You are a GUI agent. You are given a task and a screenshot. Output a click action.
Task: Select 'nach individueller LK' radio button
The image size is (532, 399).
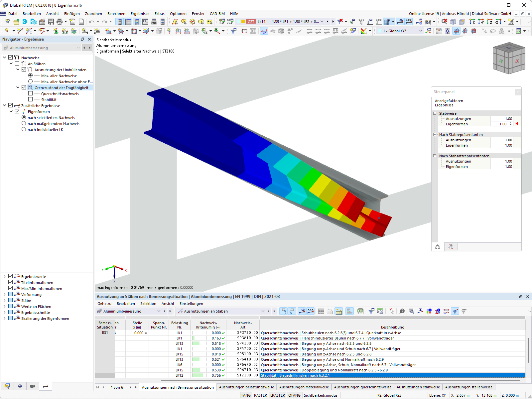(24, 129)
